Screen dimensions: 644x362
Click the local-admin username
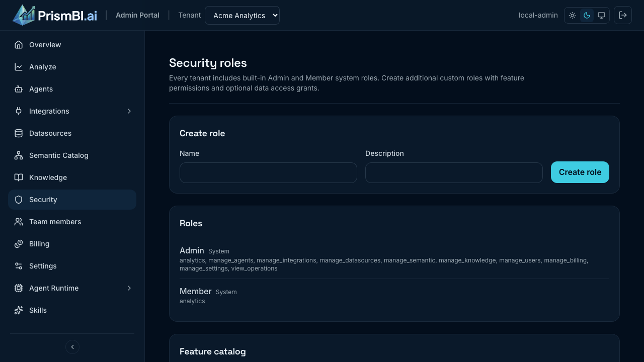pyautogui.click(x=538, y=15)
